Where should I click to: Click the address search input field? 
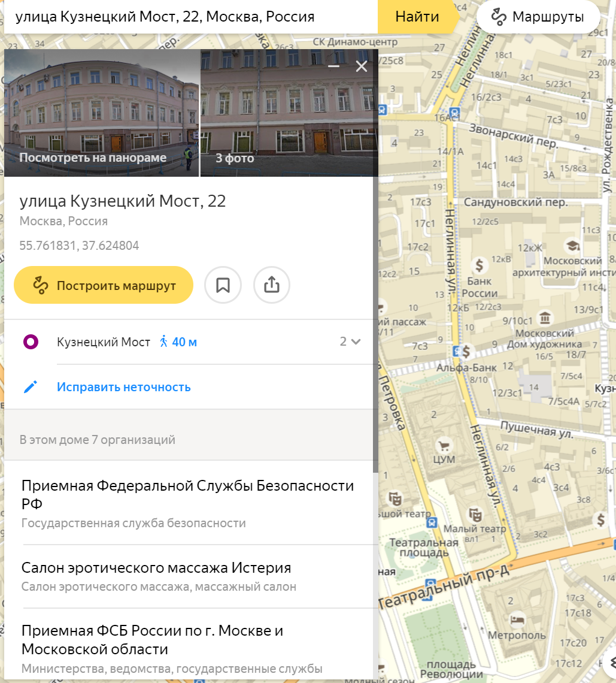[x=190, y=17]
